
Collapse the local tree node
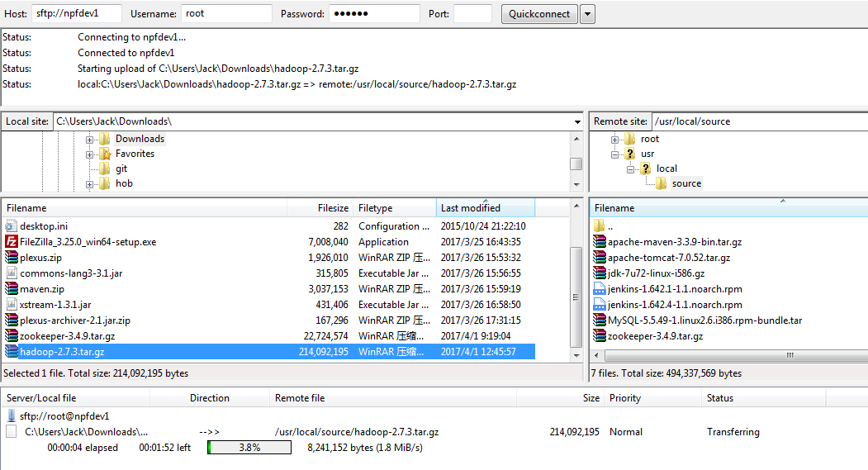[630, 169]
